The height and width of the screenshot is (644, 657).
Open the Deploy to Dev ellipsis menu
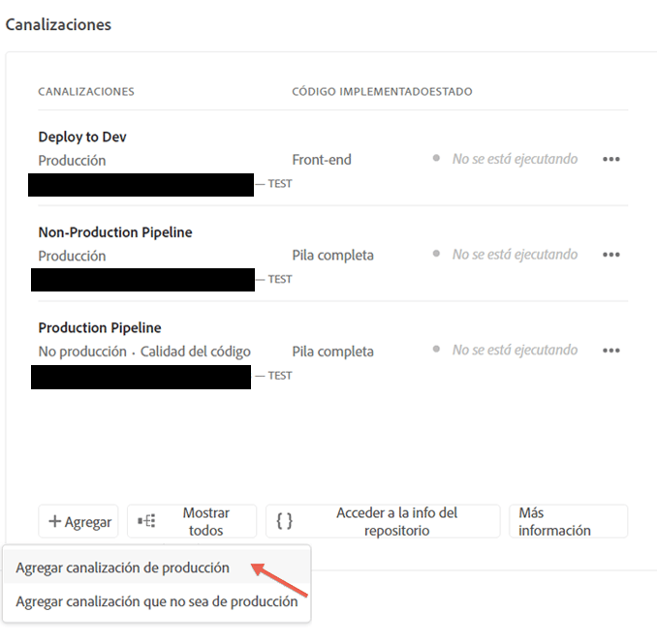coord(610,160)
